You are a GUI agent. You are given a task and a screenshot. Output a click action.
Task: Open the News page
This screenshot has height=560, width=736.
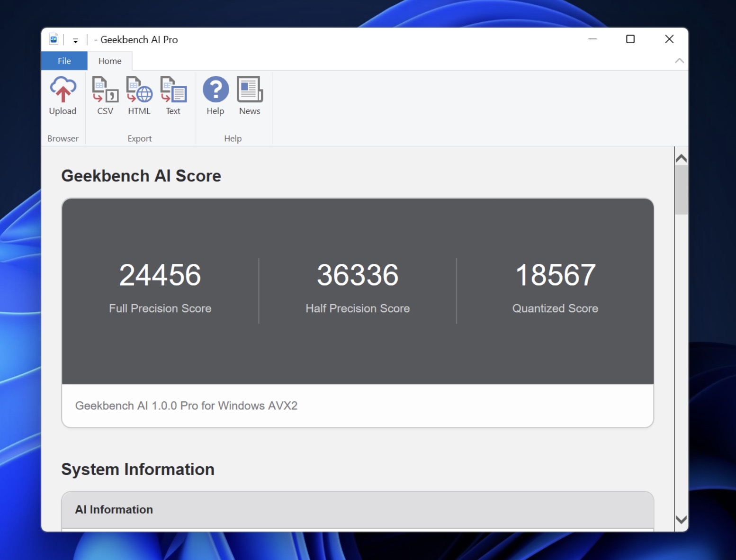pyautogui.click(x=250, y=96)
